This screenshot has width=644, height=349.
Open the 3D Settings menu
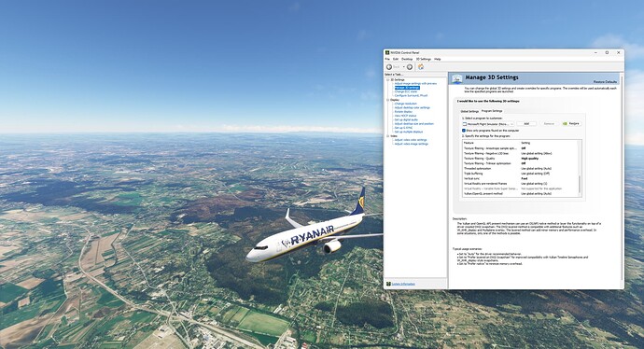pos(424,59)
